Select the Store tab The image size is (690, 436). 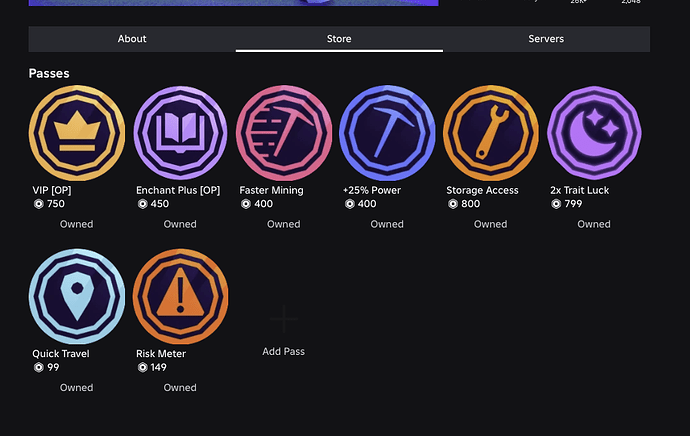tap(339, 39)
